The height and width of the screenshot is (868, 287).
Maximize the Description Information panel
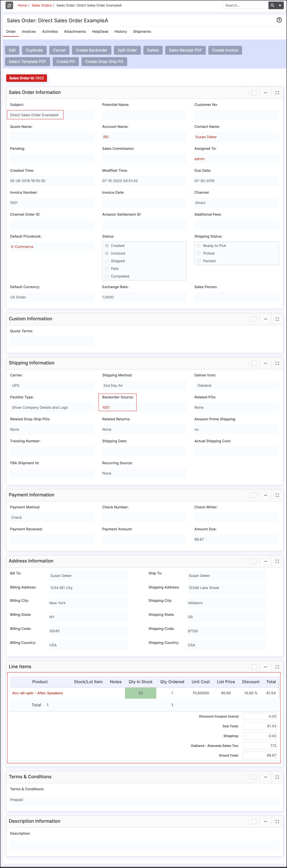(277, 822)
